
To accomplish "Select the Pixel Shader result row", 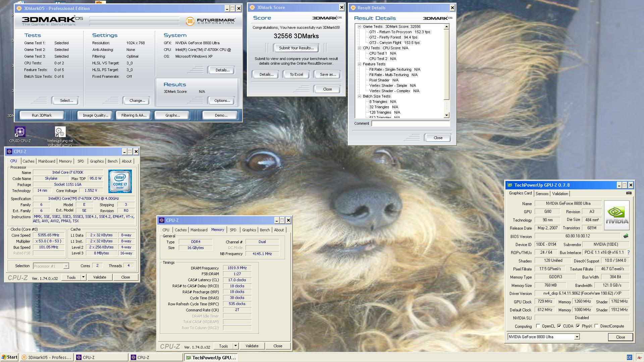I will pyautogui.click(x=384, y=80).
